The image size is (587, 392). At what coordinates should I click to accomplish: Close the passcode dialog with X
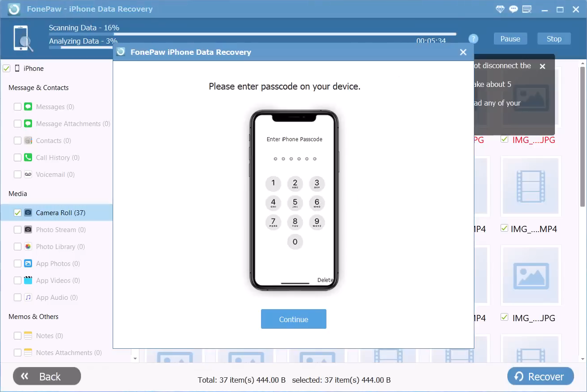(x=463, y=52)
